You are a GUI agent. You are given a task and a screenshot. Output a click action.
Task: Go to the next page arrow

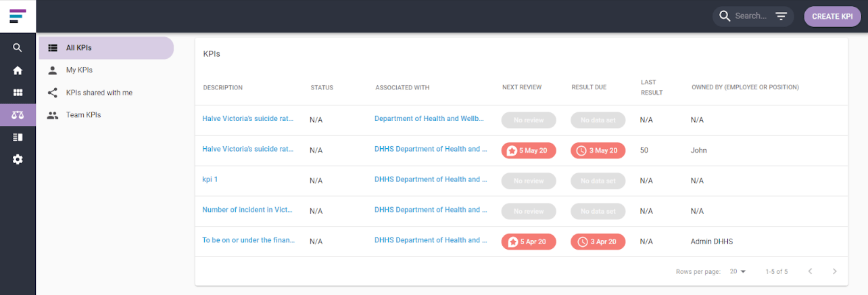click(x=835, y=271)
